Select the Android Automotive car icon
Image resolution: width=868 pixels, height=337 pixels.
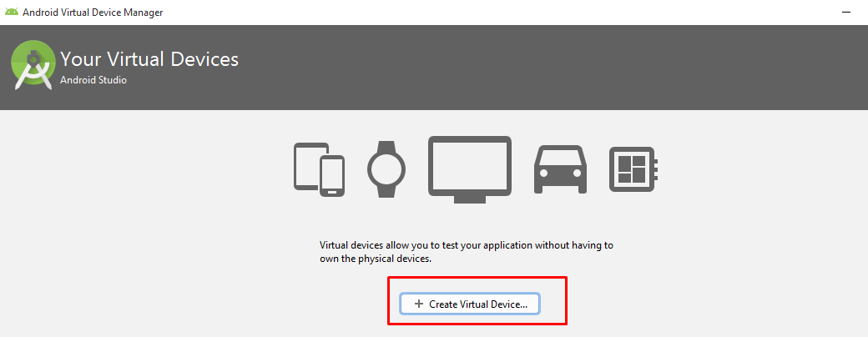pos(560,169)
